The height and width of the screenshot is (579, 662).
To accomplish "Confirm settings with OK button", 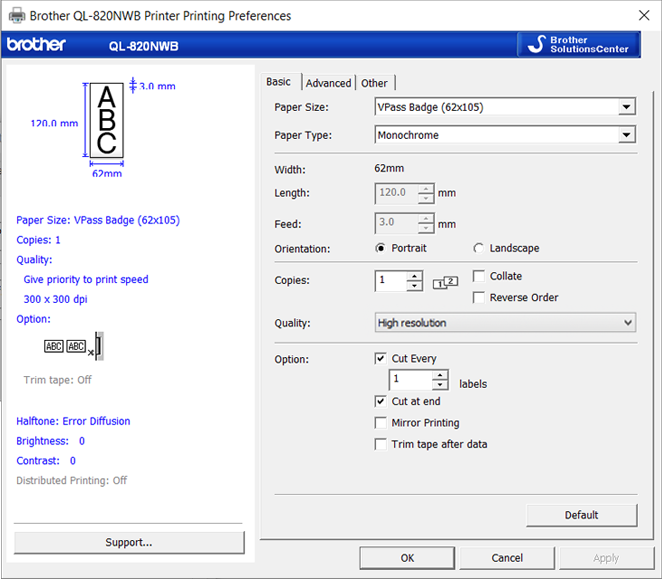I will coord(407,558).
